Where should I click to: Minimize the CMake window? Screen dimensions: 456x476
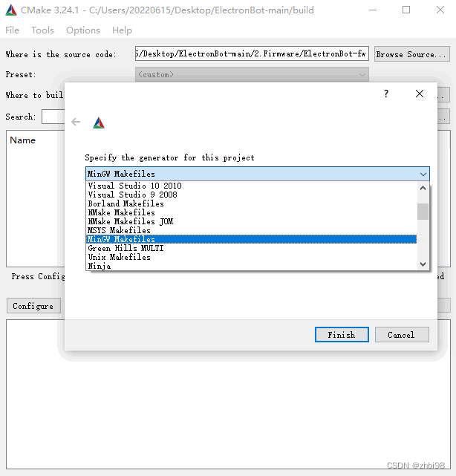(373, 10)
